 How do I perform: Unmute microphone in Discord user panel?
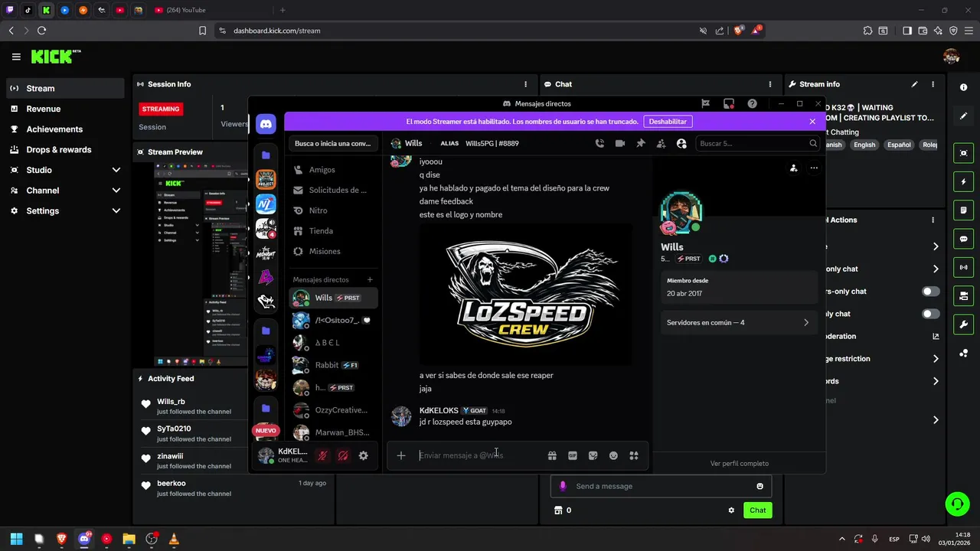[323, 455]
